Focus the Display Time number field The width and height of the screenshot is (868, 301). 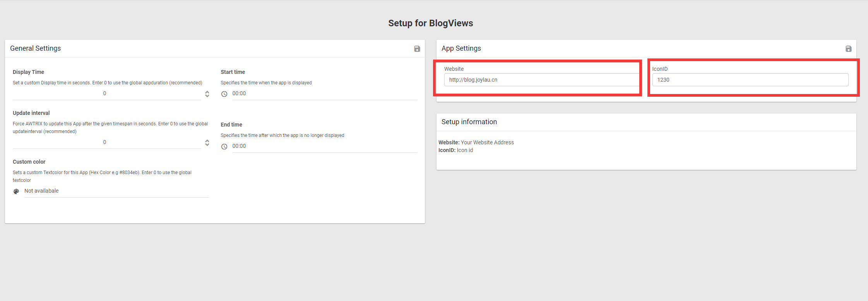coord(104,94)
